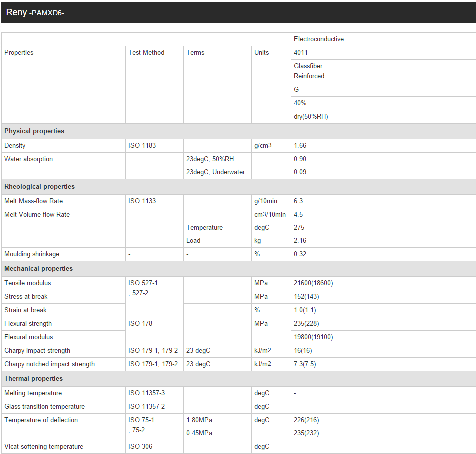
Task: Click the 'ISO 1183' test method cell
Action: 154,146
